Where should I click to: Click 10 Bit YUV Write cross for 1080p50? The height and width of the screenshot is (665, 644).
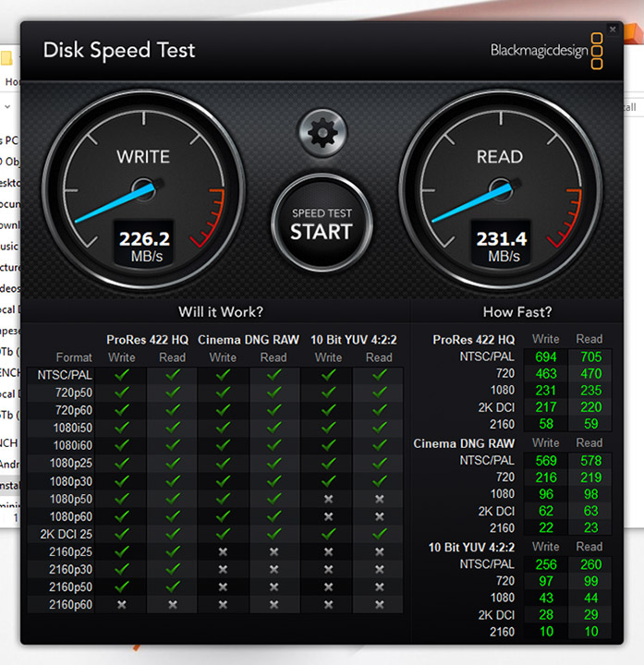[x=328, y=499]
